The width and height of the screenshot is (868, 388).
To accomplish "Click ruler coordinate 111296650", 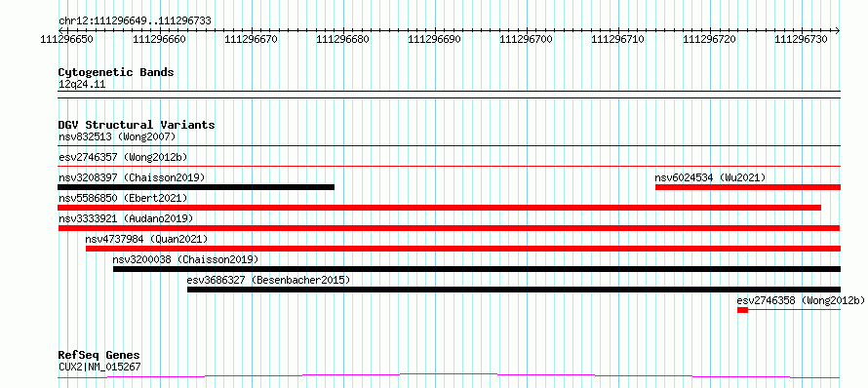I will (66, 39).
